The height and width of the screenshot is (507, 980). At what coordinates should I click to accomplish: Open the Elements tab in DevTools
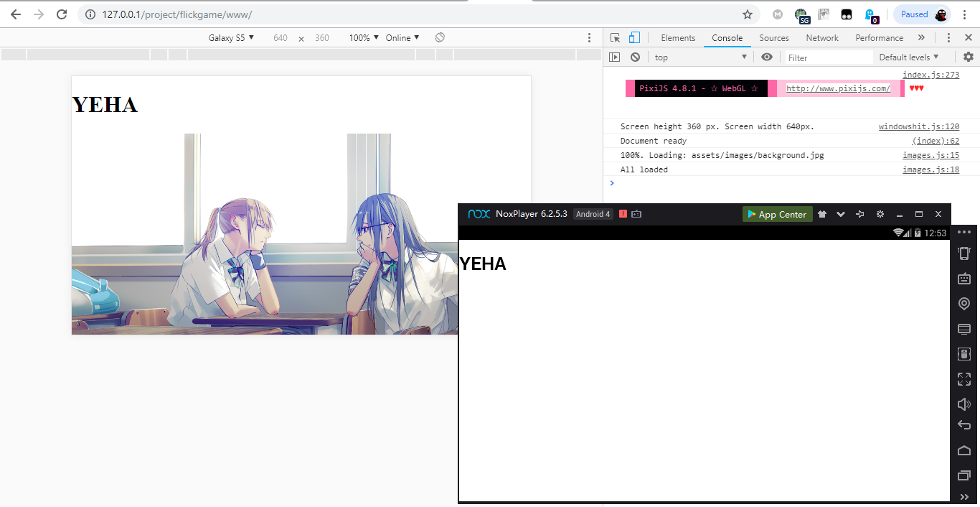click(678, 38)
